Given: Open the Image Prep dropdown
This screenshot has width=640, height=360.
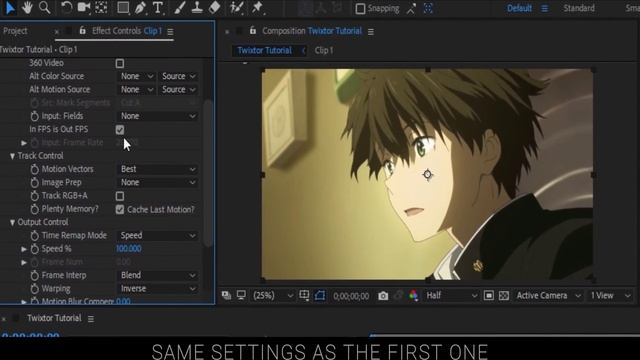Looking at the screenshot, I should pos(158,182).
